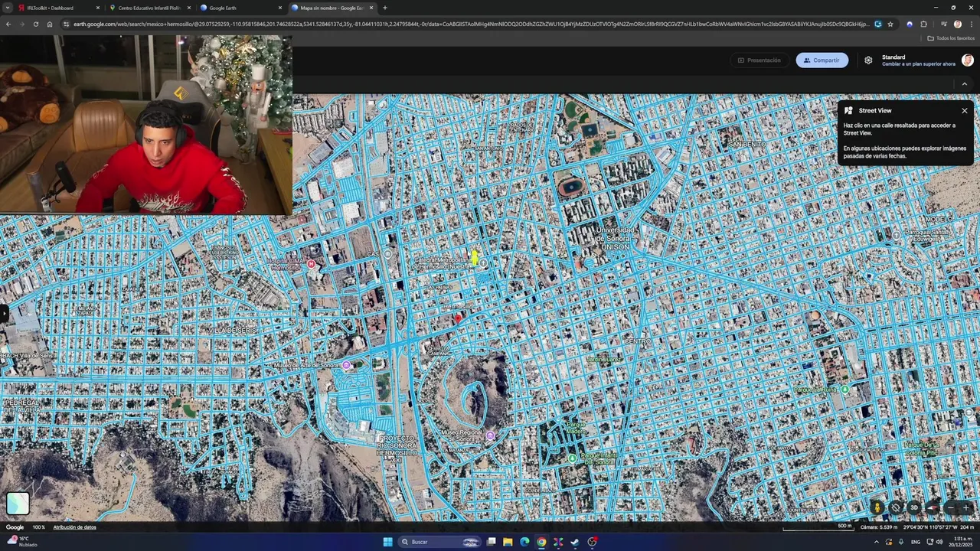
Task: Click the red hospital marker on the map
Action: pyautogui.click(x=311, y=265)
